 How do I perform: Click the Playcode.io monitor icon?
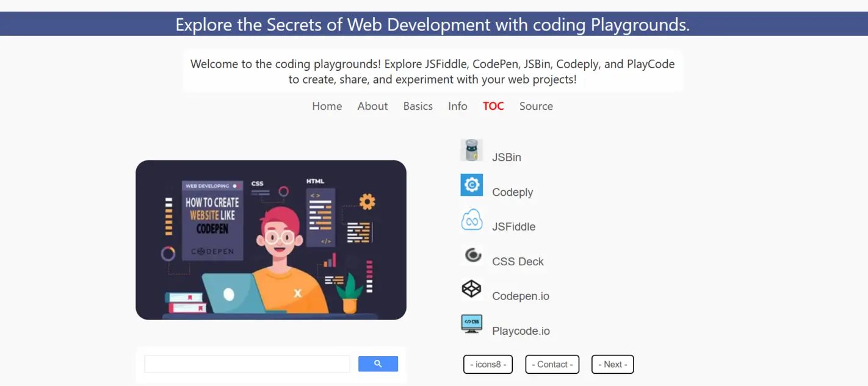471,324
